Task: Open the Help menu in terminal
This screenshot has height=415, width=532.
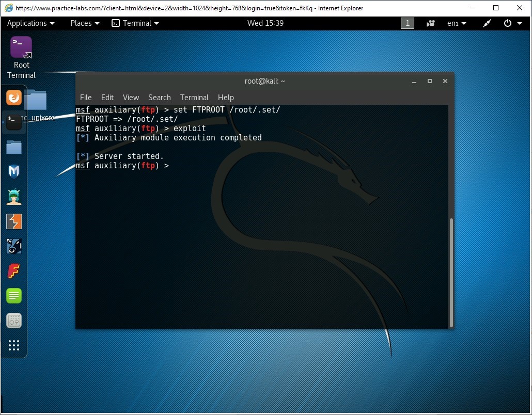Action: tap(226, 98)
